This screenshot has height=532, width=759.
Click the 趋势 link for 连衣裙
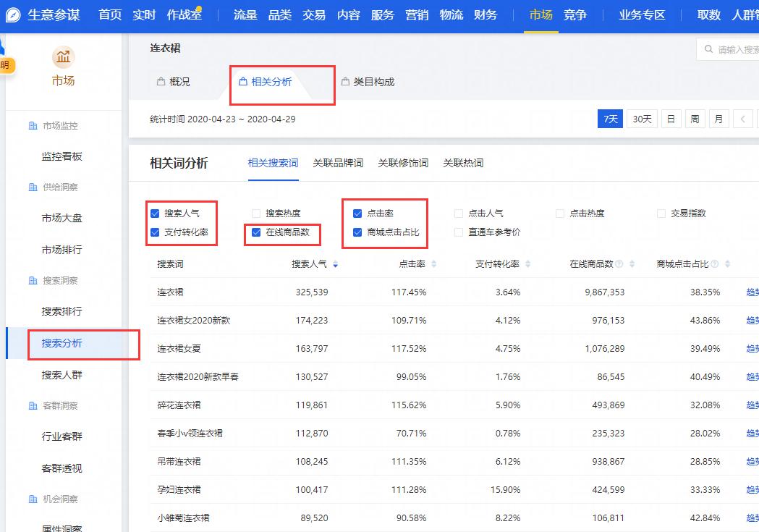[x=751, y=290]
